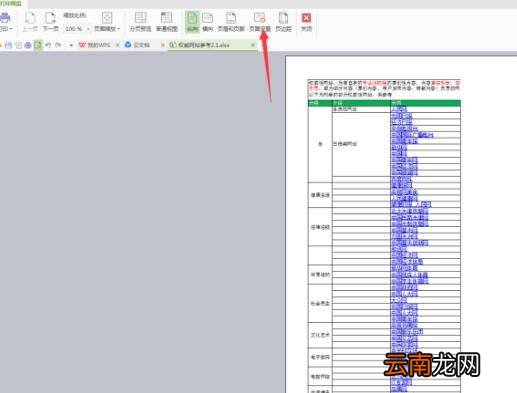This screenshot has width=517, height=393.
Task: Click the intro paragraph with red text
Action: [384, 89]
